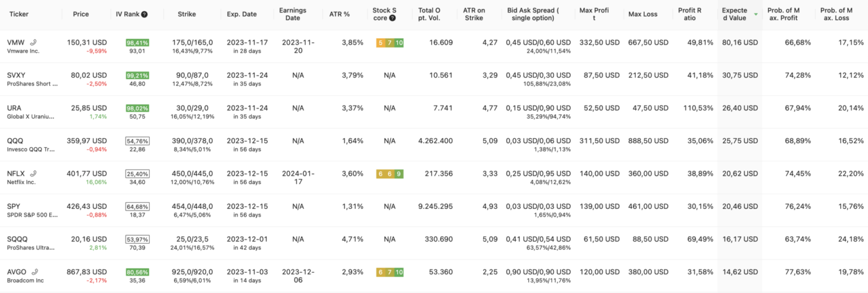Click the phone icon beside NFLX ticker

point(33,174)
